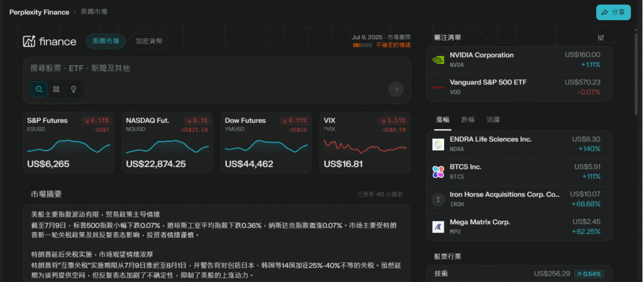Switch to 加密貨幣 tab
This screenshot has width=644, height=282.
click(x=148, y=42)
